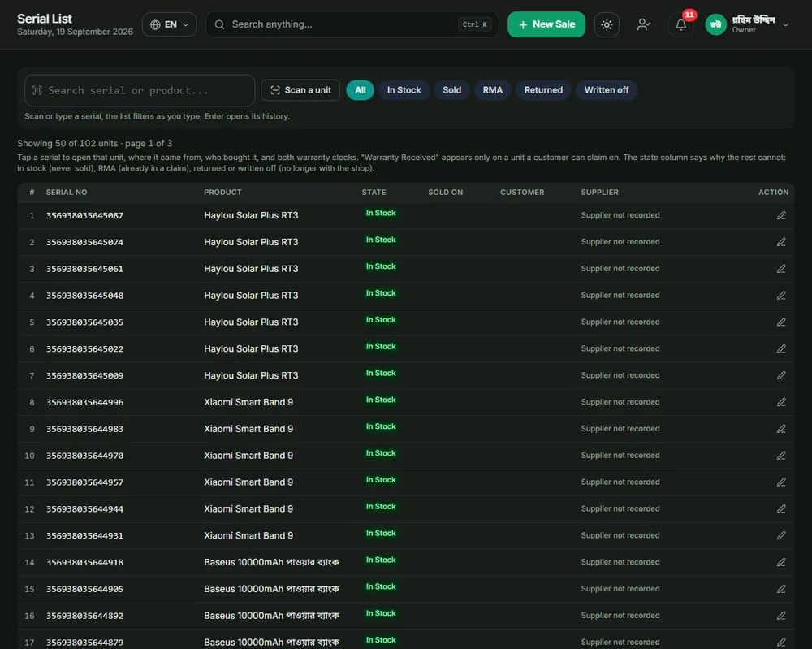Filter units by Written off
812x649 pixels.
click(x=607, y=90)
